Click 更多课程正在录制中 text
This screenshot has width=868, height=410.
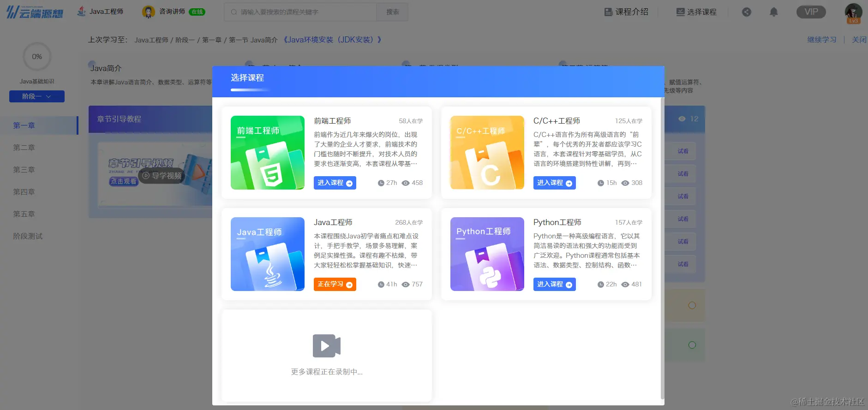click(327, 372)
